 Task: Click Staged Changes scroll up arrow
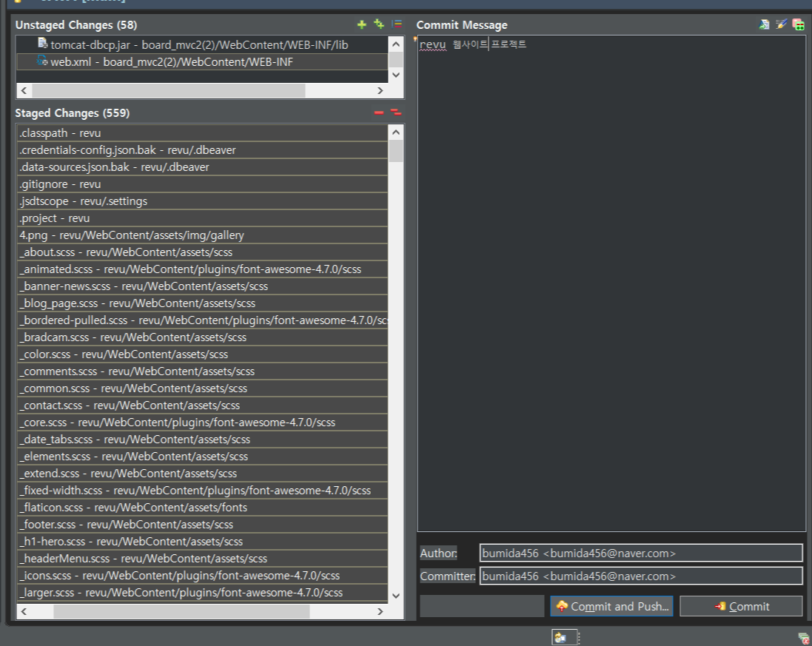(x=396, y=132)
